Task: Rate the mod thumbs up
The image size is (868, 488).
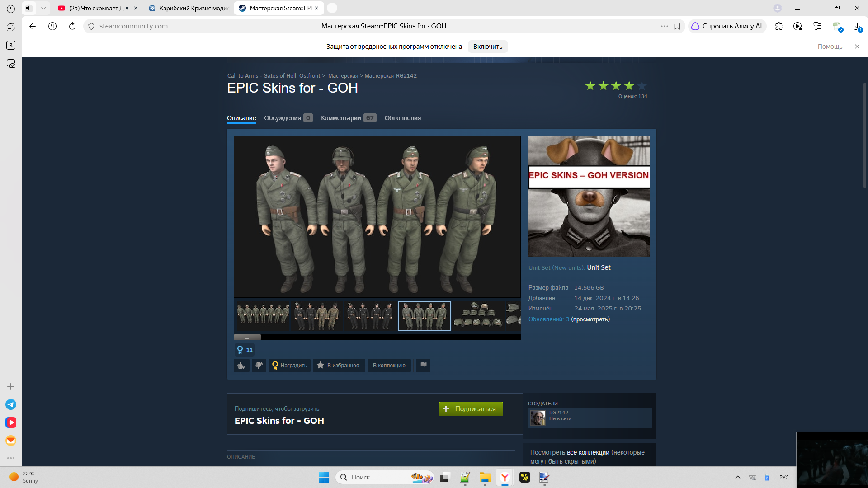Action: [x=241, y=366]
